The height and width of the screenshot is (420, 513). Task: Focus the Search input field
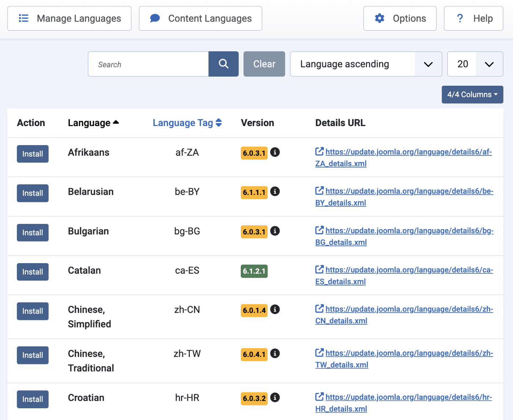click(x=148, y=64)
